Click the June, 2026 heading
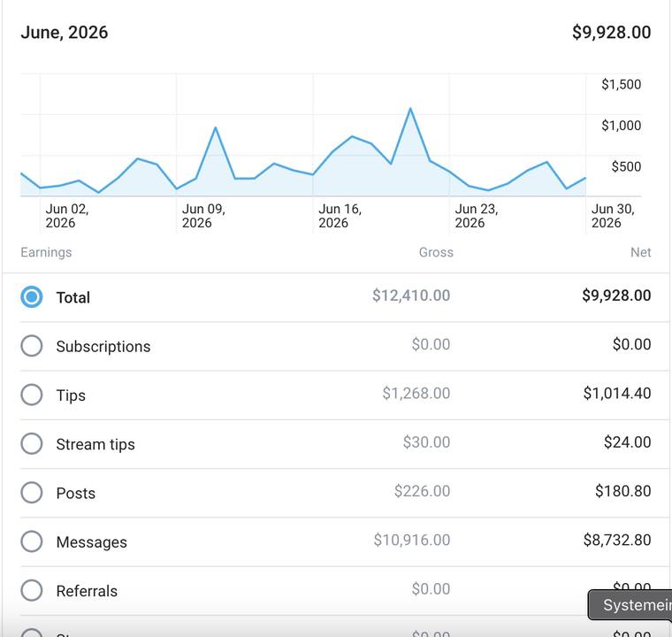Viewport: 672px width, 637px height. 65,33
